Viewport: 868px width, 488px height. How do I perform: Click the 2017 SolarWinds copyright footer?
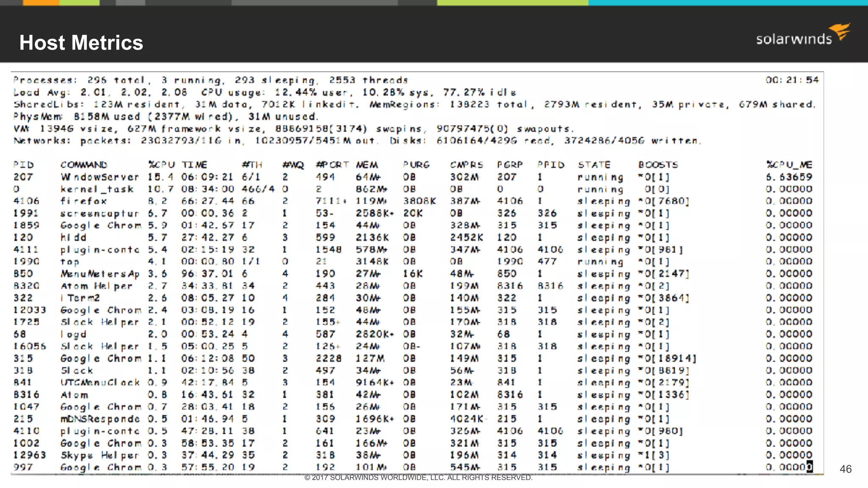[x=418, y=477]
